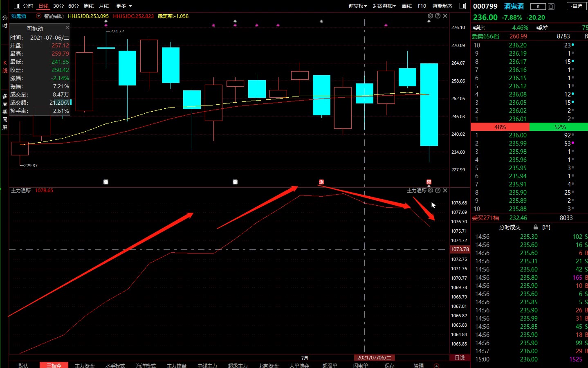Viewport: 588px width, 368px height.
Task: Open 主力追踪 indicator settings gear
Action: click(430, 191)
